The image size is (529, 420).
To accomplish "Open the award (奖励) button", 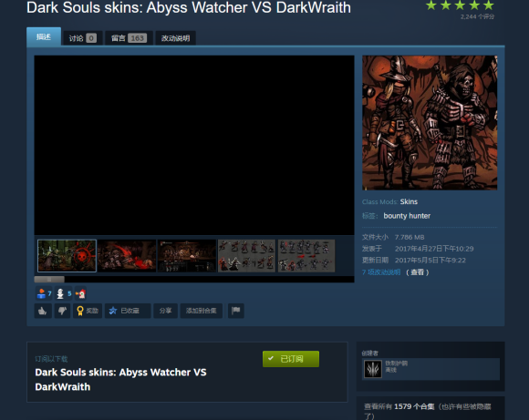I will coord(88,311).
